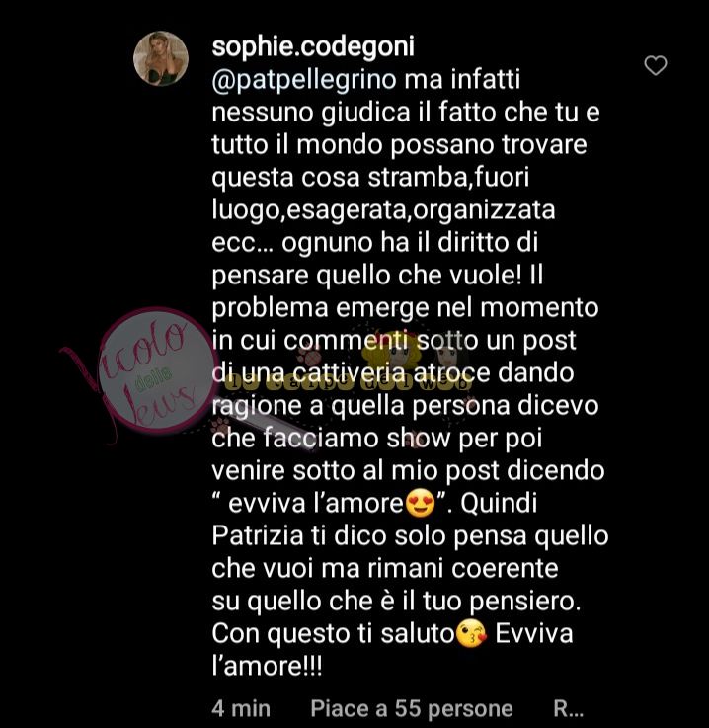Open the @patpellegrino mention
The height and width of the screenshot is (728, 709).
pyautogui.click(x=304, y=80)
